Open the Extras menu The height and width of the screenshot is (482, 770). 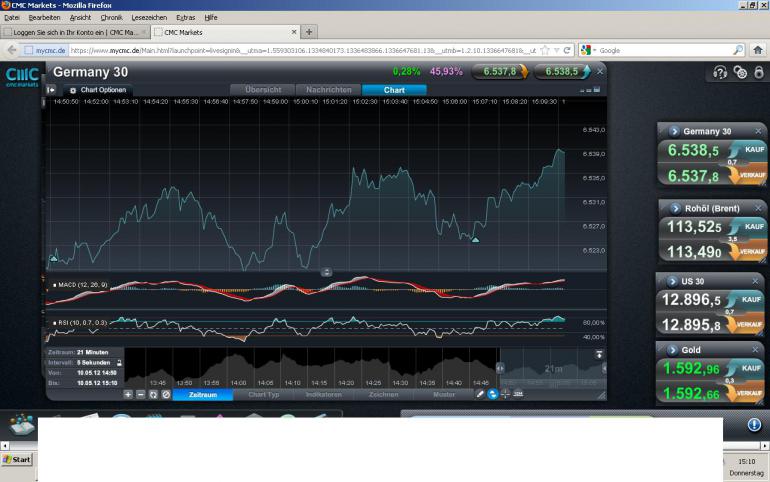(x=186, y=18)
